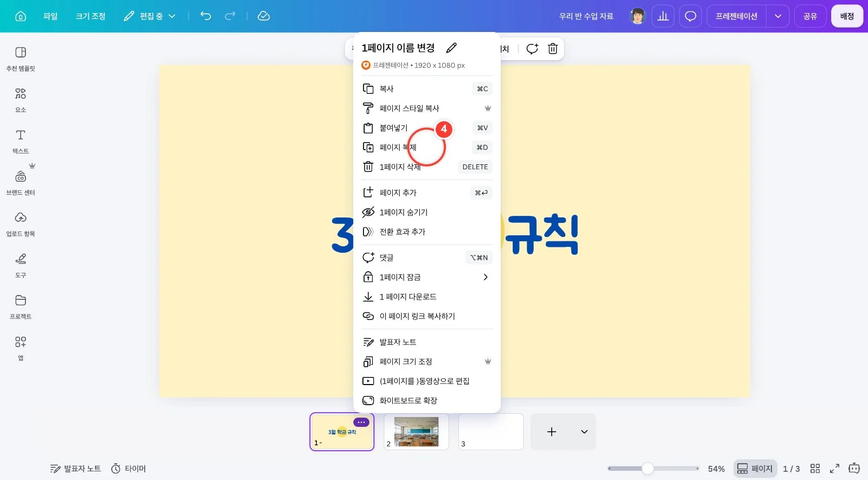Edit the title 우리 반 수업 자료

pos(586,16)
